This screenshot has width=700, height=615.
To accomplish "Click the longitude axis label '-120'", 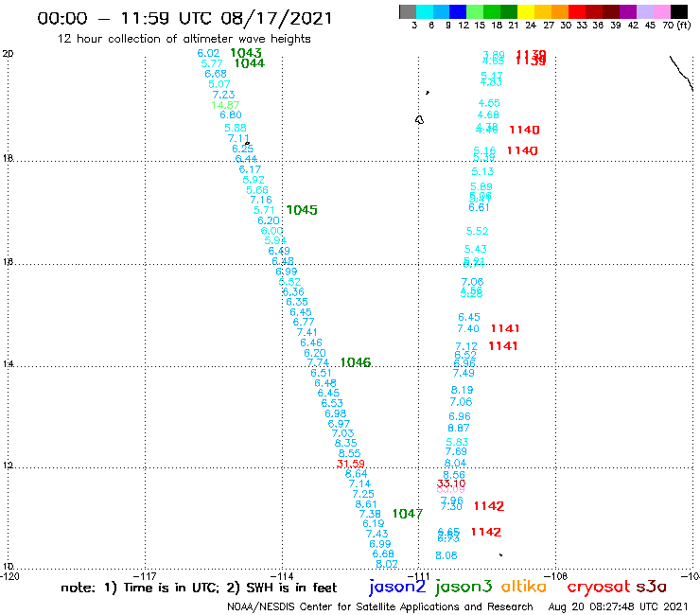I will click(9, 576).
